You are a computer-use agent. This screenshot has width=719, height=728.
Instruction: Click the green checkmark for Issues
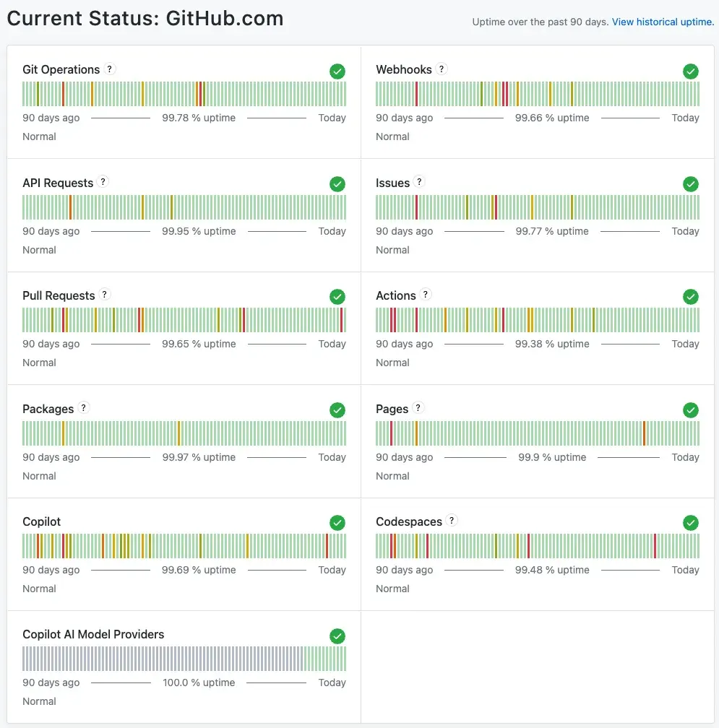(691, 184)
